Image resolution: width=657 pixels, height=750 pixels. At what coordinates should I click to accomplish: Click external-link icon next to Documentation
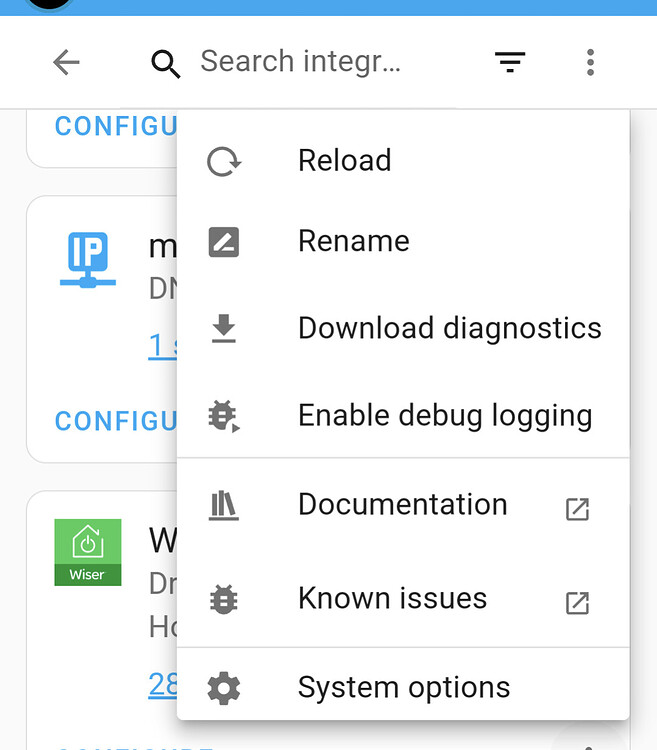point(577,509)
